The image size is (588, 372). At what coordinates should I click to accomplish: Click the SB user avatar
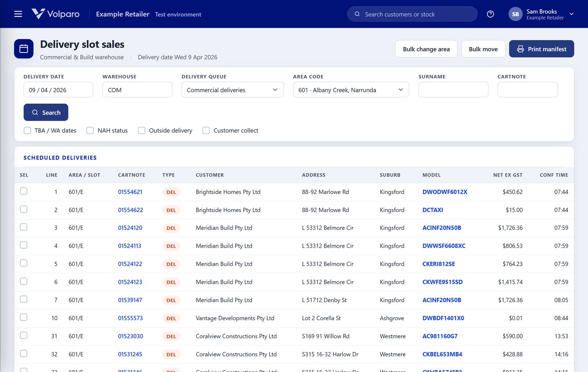[515, 14]
